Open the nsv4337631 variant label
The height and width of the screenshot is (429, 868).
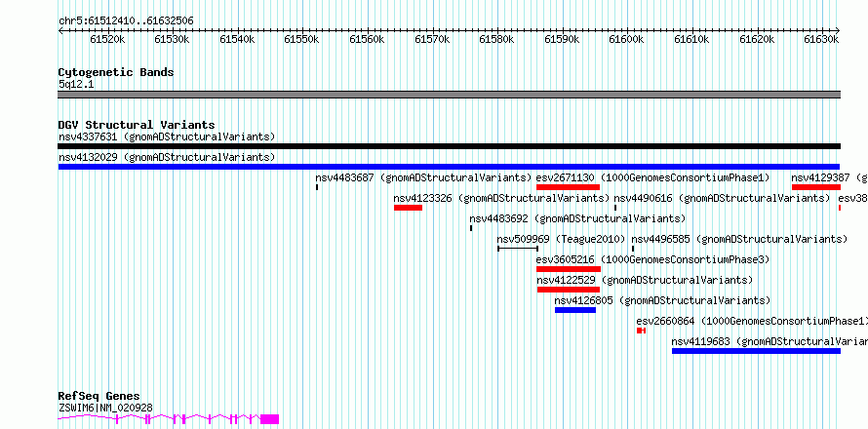(x=167, y=136)
